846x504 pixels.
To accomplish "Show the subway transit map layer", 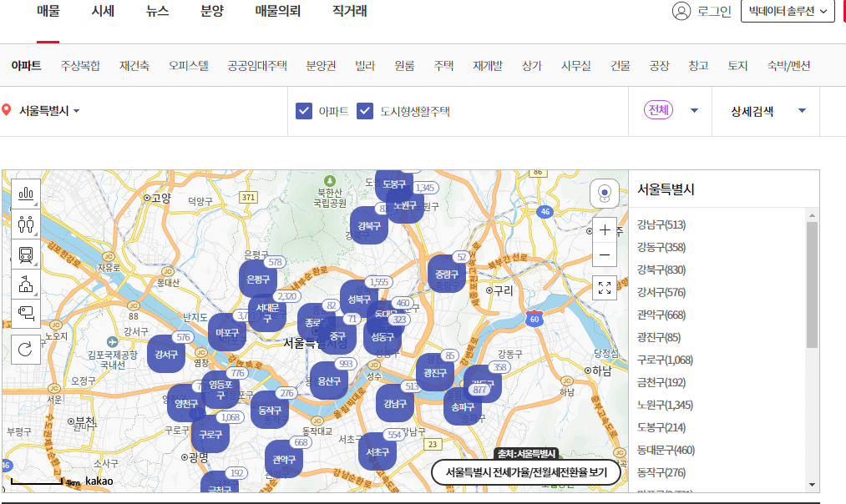I will click(26, 254).
